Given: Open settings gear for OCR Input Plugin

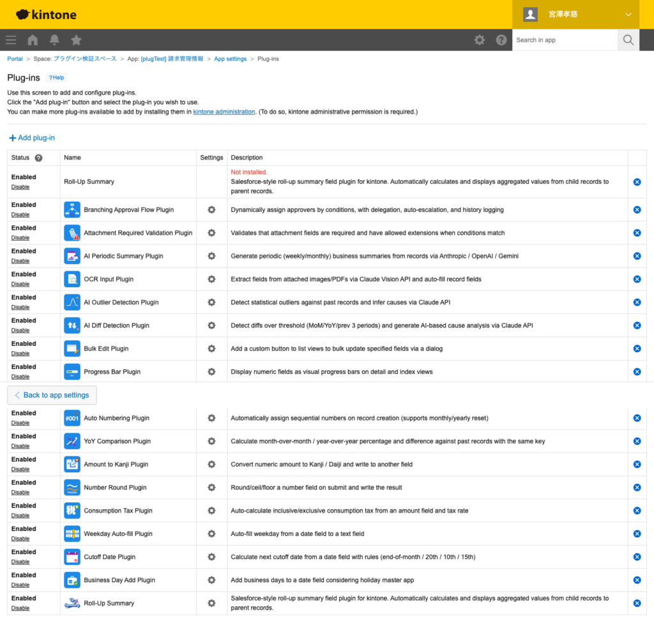Looking at the screenshot, I should click(211, 280).
